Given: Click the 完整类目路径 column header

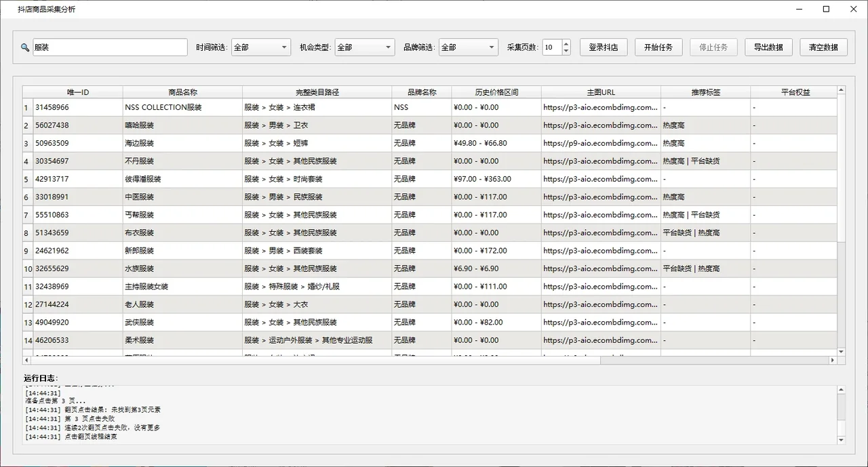Looking at the screenshot, I should pyautogui.click(x=317, y=92).
